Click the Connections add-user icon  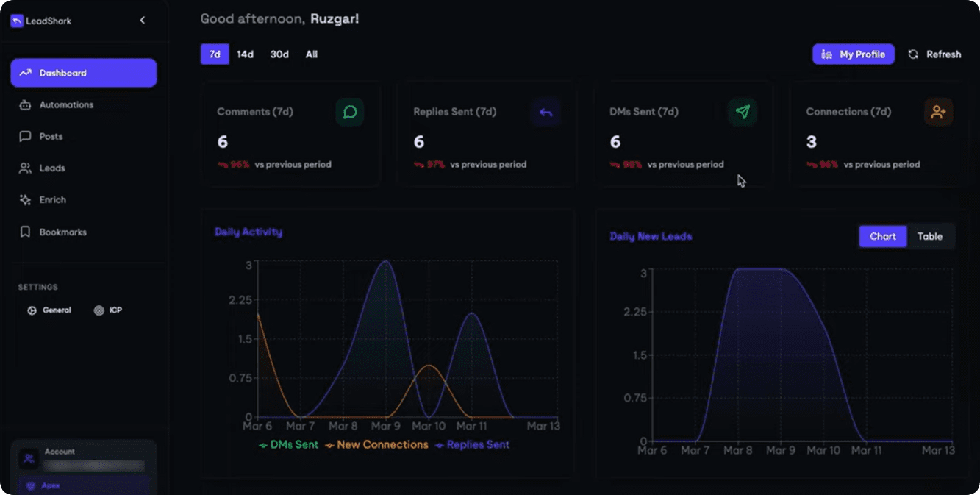click(x=938, y=112)
